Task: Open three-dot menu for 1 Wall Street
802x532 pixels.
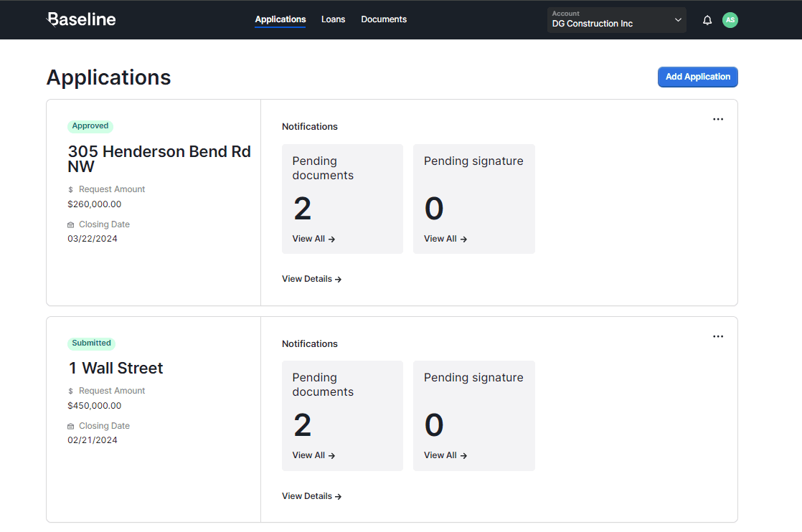Action: (x=717, y=336)
